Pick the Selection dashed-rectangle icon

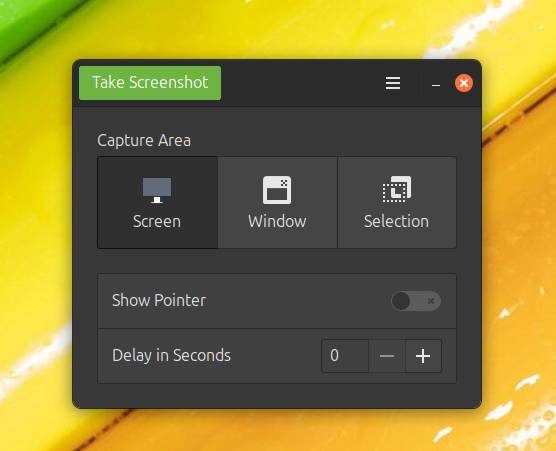(397, 189)
